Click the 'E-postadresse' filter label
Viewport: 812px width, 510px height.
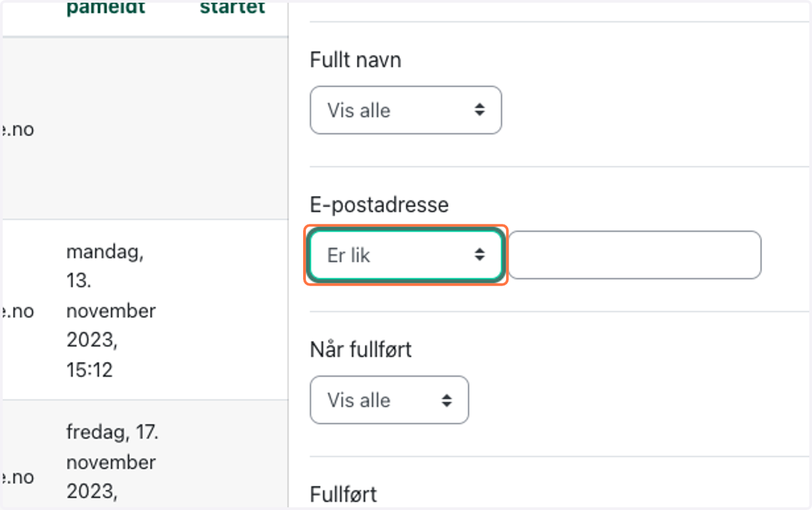pyautogui.click(x=379, y=204)
